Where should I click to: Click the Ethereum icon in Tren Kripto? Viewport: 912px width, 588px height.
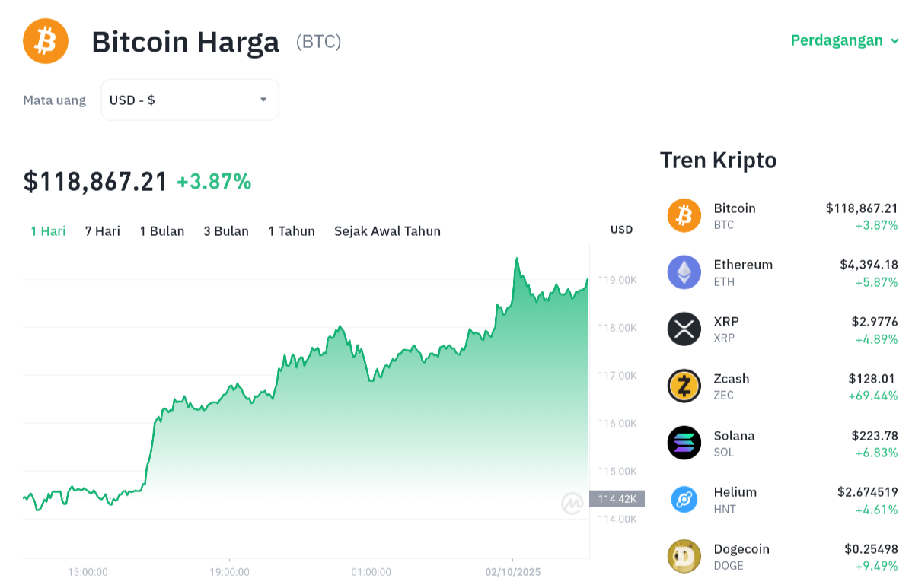(x=684, y=272)
